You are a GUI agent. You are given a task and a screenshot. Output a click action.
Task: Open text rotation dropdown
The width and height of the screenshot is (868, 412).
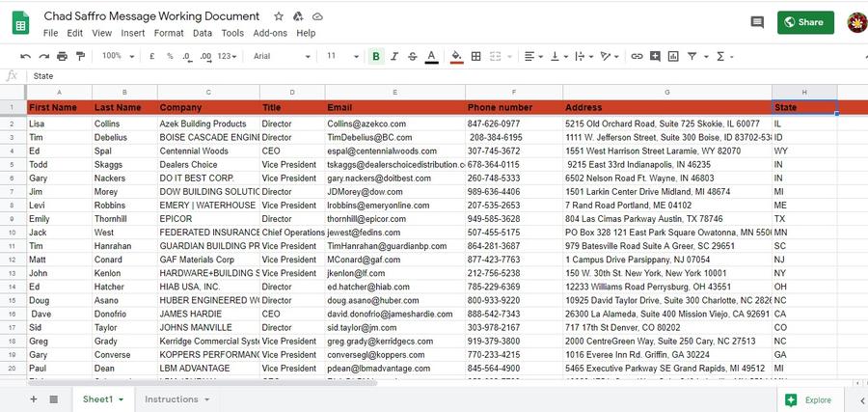tap(610, 56)
